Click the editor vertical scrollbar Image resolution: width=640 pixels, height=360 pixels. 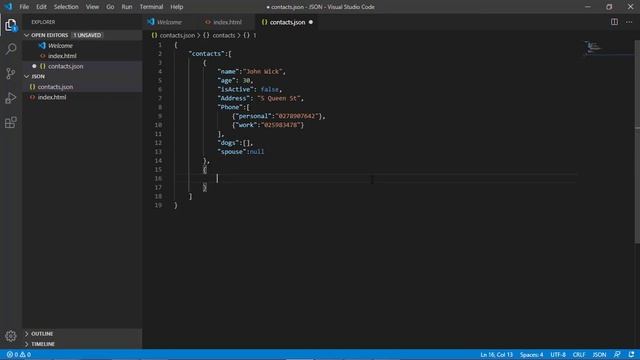coord(637,142)
